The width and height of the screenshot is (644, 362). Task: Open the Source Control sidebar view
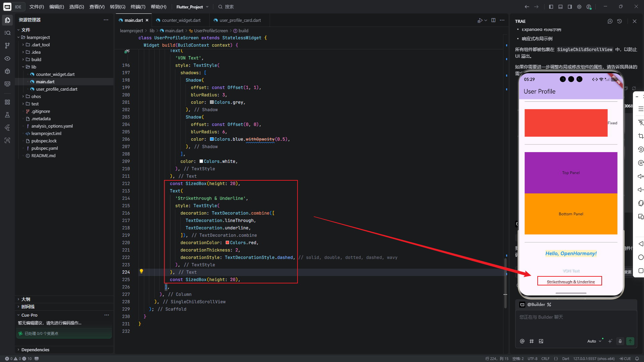(x=7, y=46)
